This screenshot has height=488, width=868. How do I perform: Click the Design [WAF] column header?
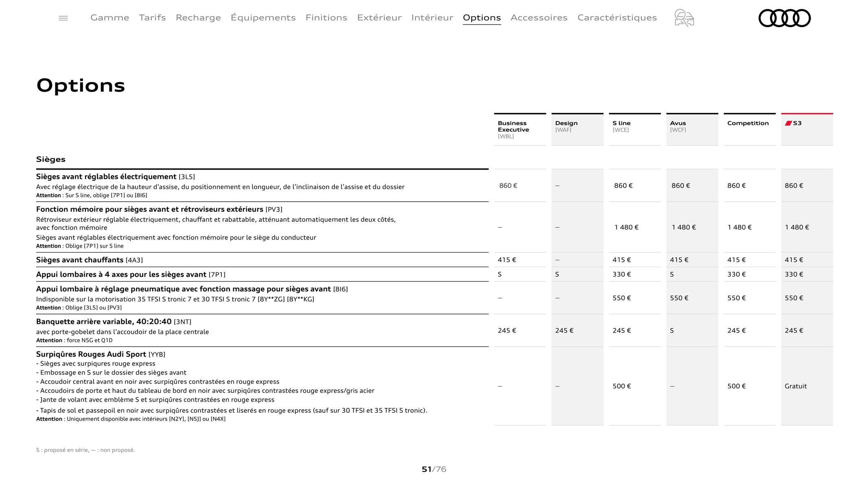coord(577,129)
